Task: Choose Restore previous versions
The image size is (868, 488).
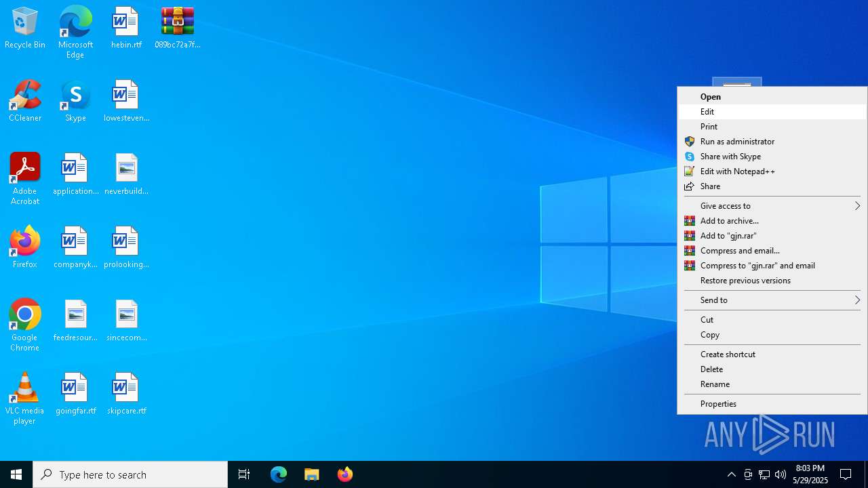Action: click(772, 281)
